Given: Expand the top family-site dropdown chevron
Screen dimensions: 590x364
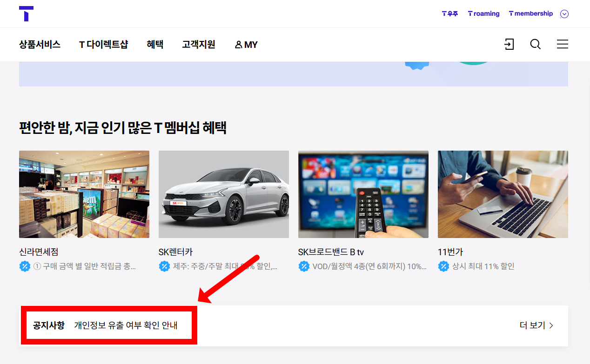Looking at the screenshot, I should point(564,14).
